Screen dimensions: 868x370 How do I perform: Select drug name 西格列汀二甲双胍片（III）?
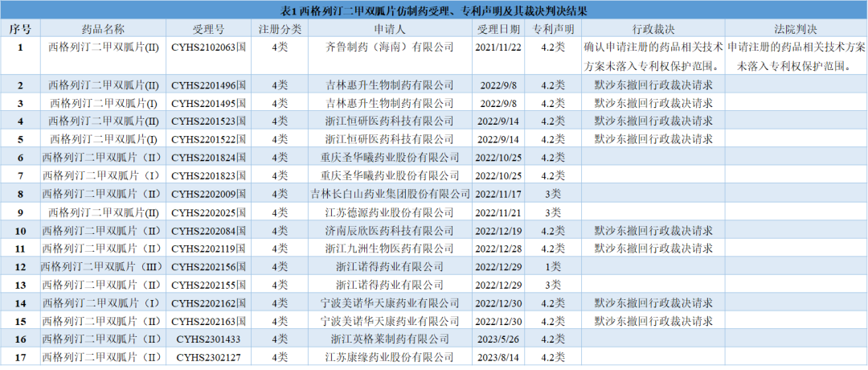[103, 266]
